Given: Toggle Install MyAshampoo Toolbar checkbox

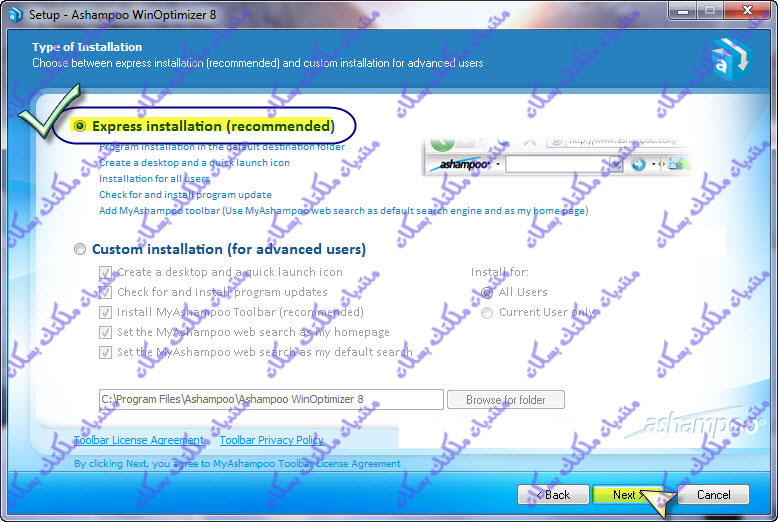Looking at the screenshot, I should (106, 312).
